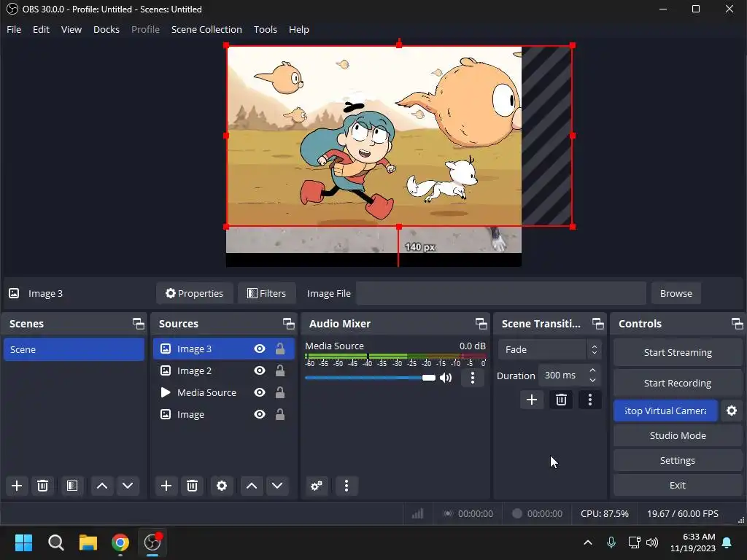Pop out the Audio Mixer dock
Viewport: 747px width, 560px height.
tap(481, 324)
